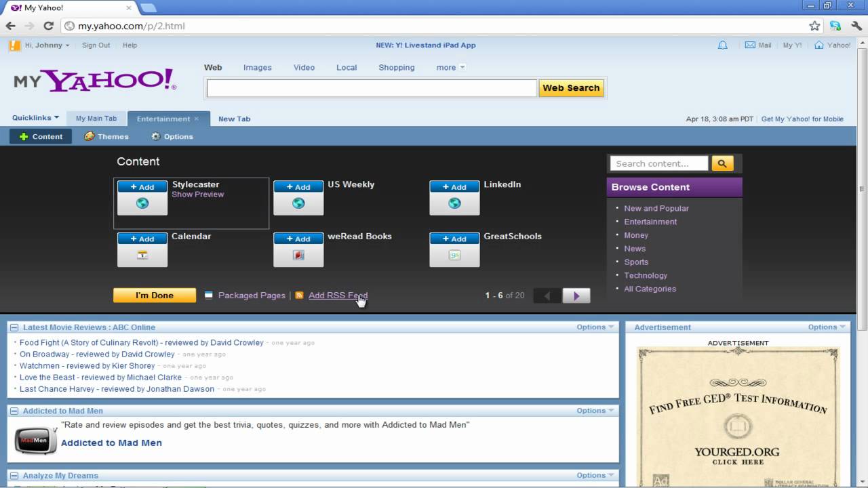Click the weRead Books module icon
Viewport: 868px width, 488px height.
298,256
